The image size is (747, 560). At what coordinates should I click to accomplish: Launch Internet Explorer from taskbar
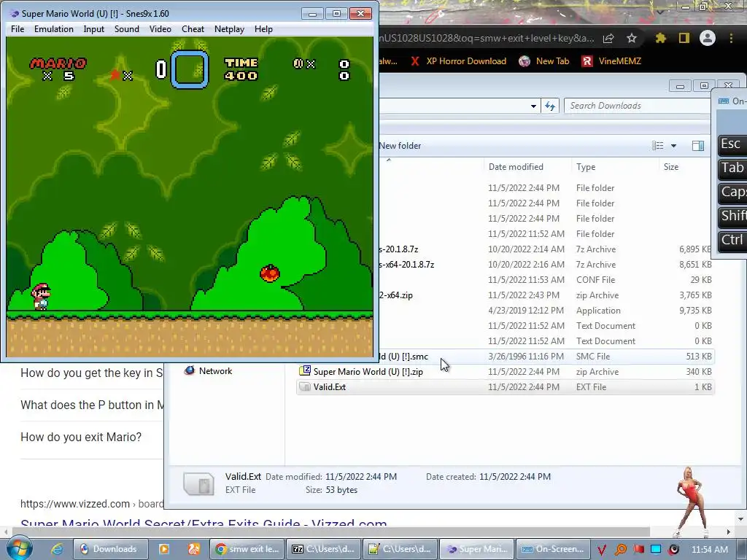pos(57,549)
